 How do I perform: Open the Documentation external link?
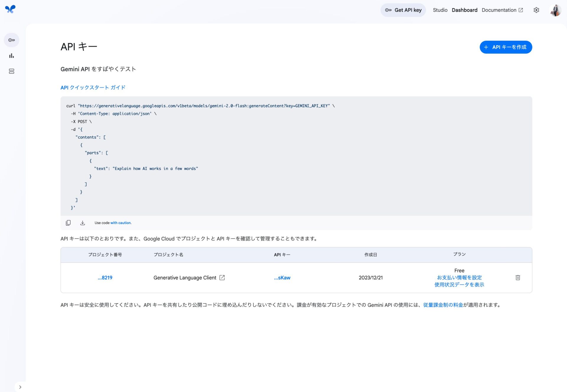502,10
